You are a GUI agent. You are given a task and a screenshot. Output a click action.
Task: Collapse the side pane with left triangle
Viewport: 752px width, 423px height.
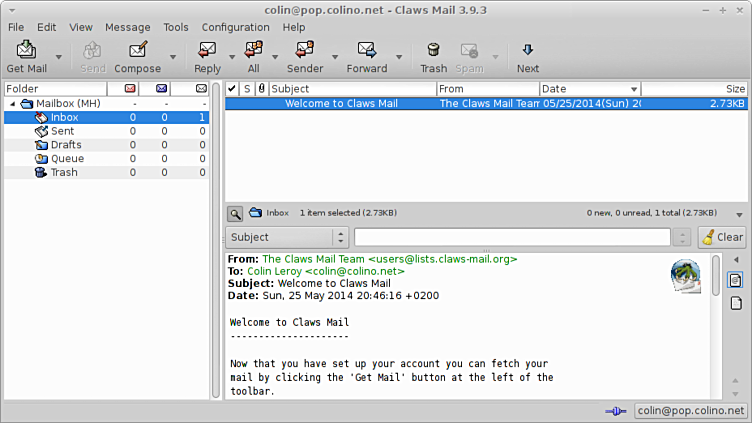[736, 260]
